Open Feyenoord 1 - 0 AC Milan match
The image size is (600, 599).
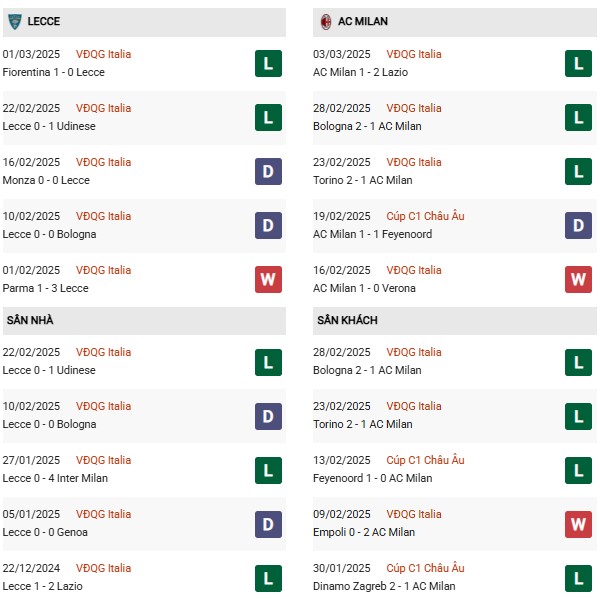(372, 478)
